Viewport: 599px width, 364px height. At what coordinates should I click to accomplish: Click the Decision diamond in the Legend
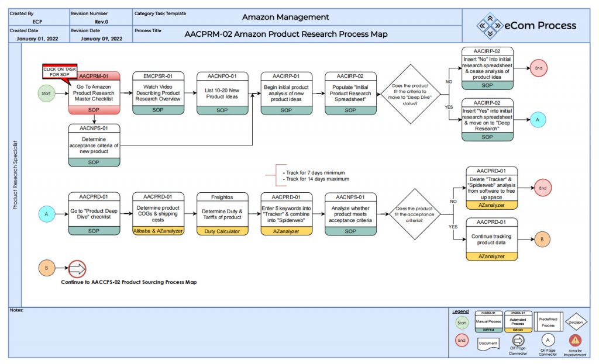point(576,321)
